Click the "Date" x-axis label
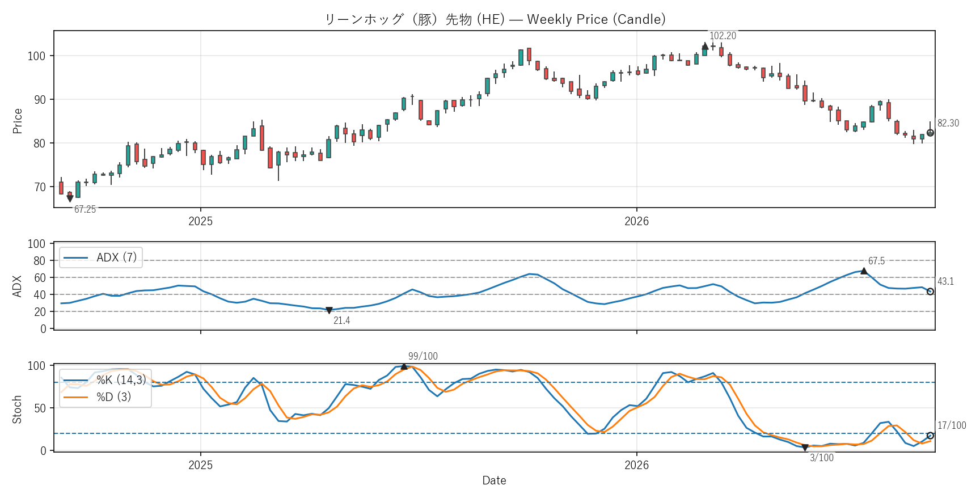980x498 pixels. pyautogui.click(x=494, y=480)
